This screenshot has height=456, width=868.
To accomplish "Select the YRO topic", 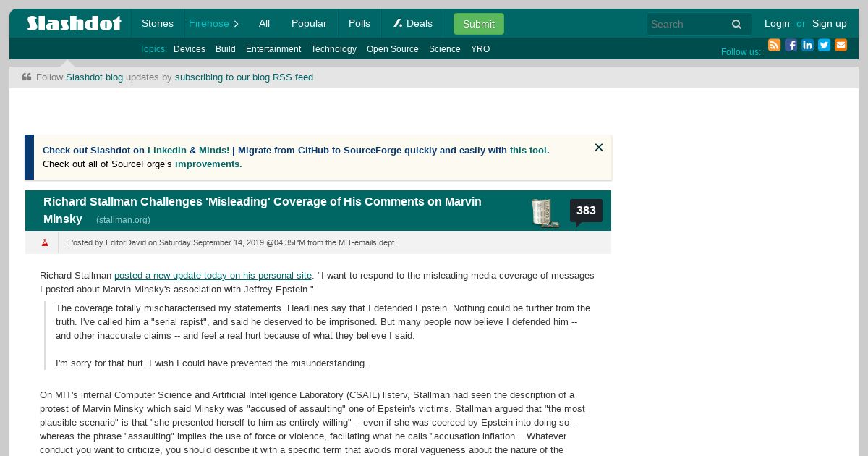I will (x=480, y=49).
